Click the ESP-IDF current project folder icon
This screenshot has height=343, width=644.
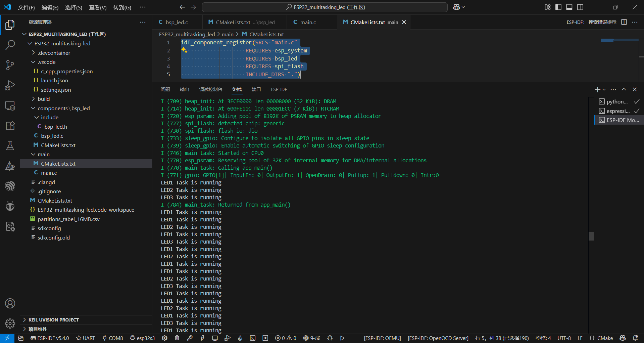[x=21, y=338]
